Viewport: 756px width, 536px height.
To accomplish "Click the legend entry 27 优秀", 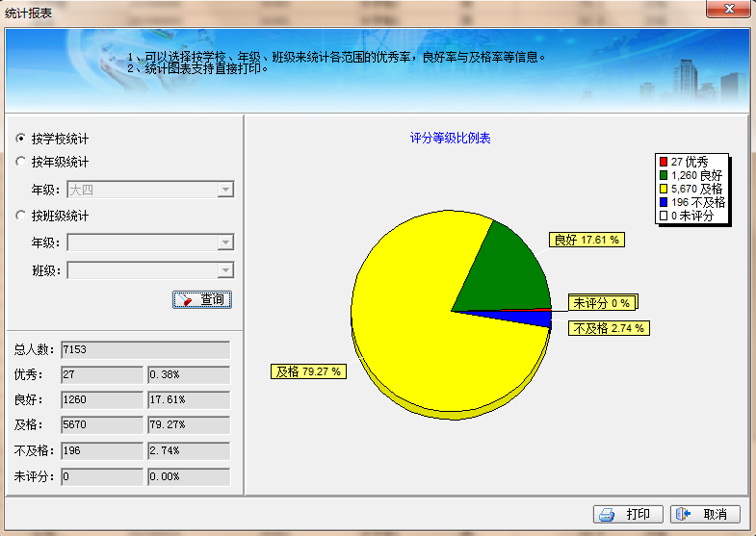I will coord(684,162).
